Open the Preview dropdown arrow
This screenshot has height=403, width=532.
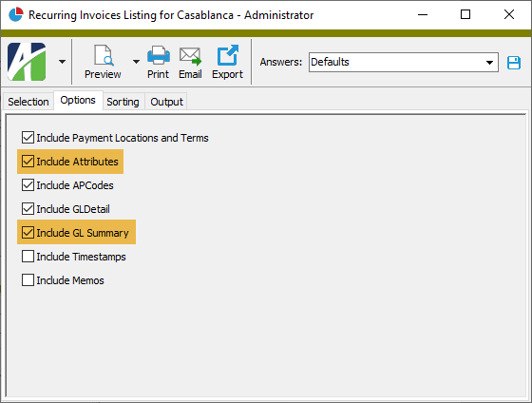pos(136,62)
